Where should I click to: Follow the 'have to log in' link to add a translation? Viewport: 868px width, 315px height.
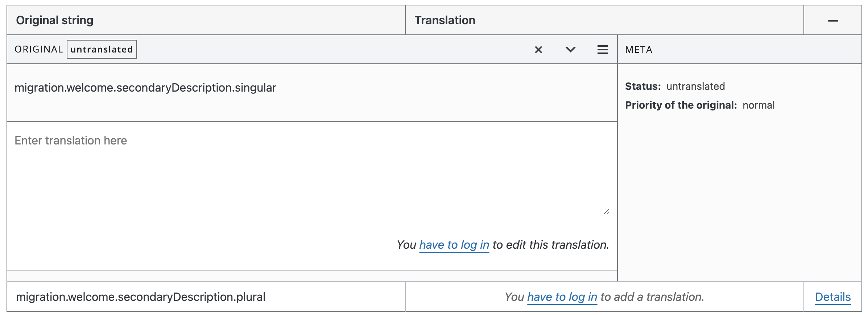[x=562, y=297]
